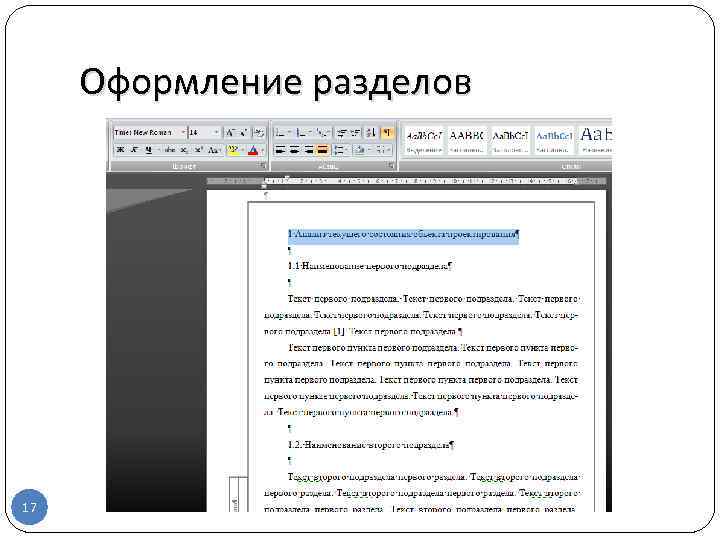
Task: Click the [1] reference in the text
Action: (339, 331)
